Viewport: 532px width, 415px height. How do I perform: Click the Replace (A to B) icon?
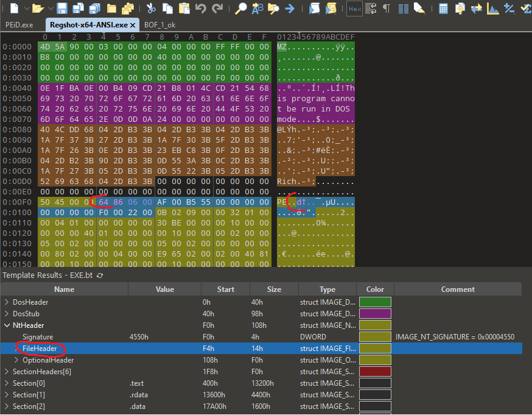[x=257, y=8]
